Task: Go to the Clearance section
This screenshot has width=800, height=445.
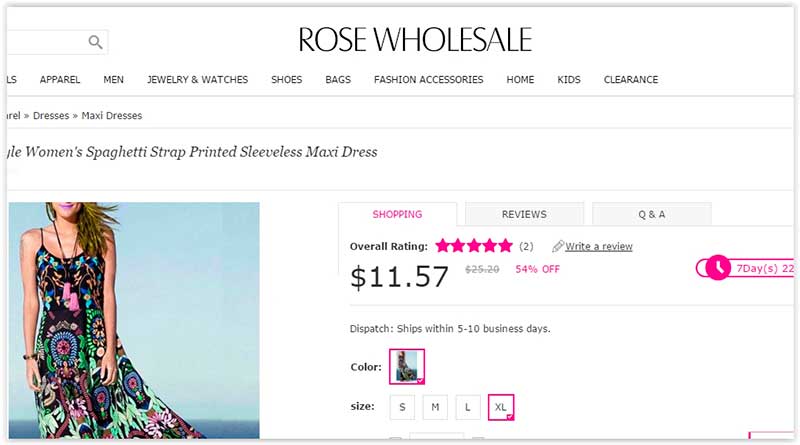Action: tap(631, 80)
